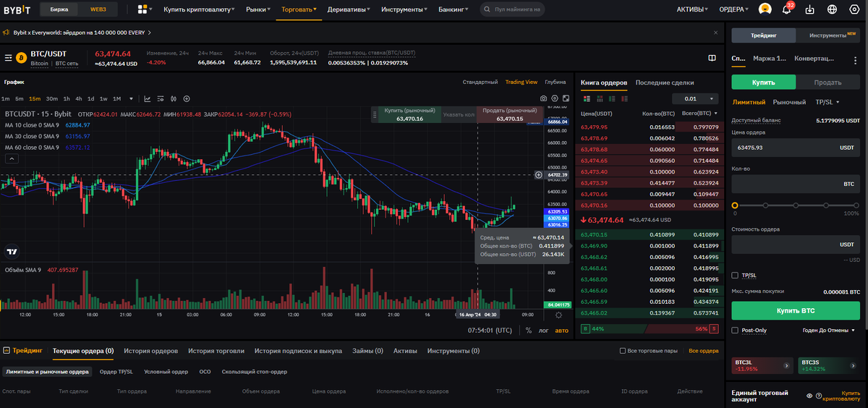The height and width of the screenshot is (408, 868).
Task: Toggle chart fullscreen icon
Action: click(566, 98)
